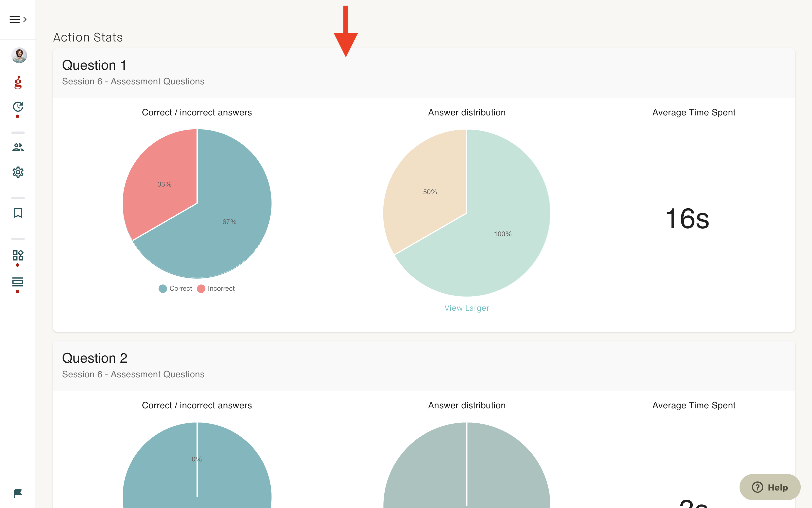The image size is (812, 508).
Task: Click the Question 2 answer distribution pie
Action: pos(467,465)
